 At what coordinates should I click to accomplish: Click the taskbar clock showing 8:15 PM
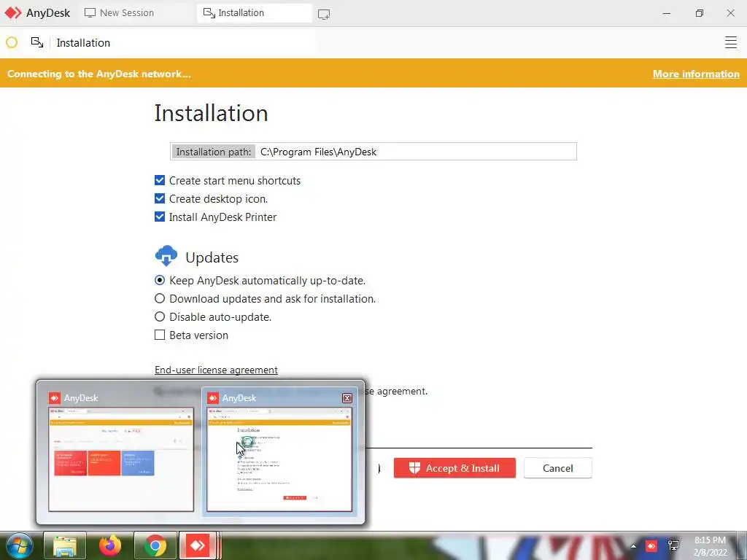[710, 546]
